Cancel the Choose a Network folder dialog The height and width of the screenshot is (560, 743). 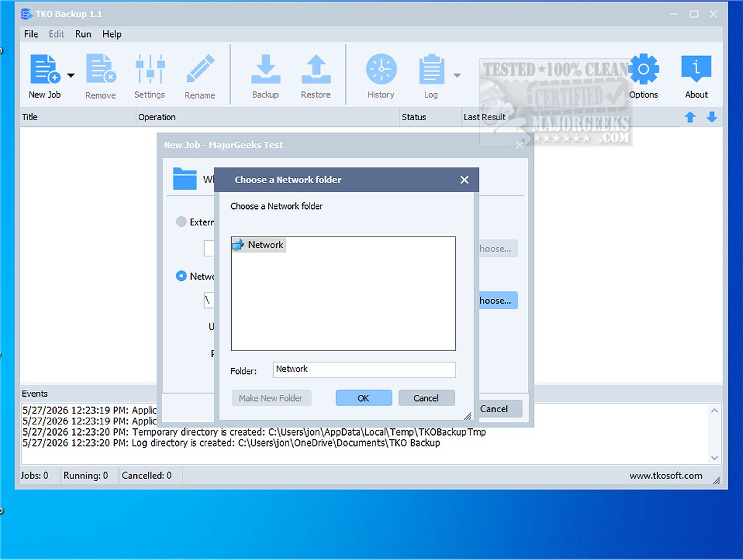click(x=426, y=398)
